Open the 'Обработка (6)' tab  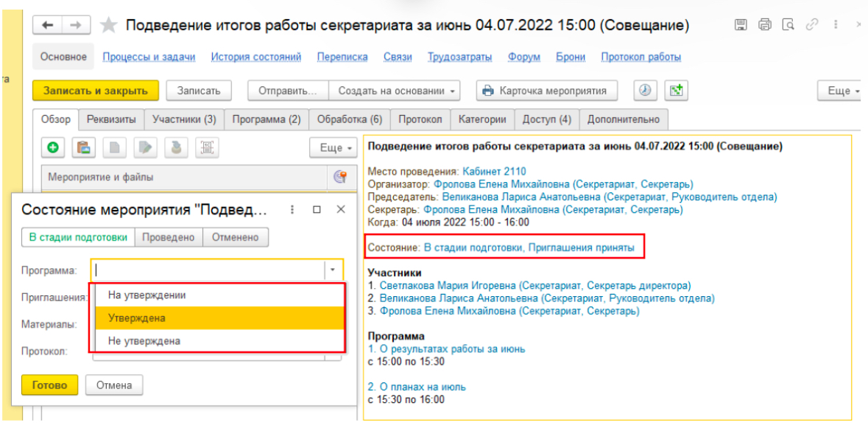tap(350, 119)
